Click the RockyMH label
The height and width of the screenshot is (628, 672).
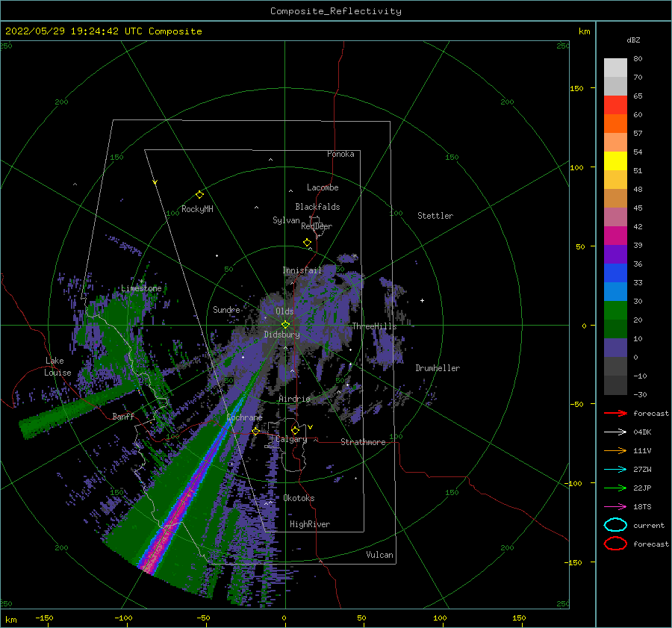click(197, 209)
